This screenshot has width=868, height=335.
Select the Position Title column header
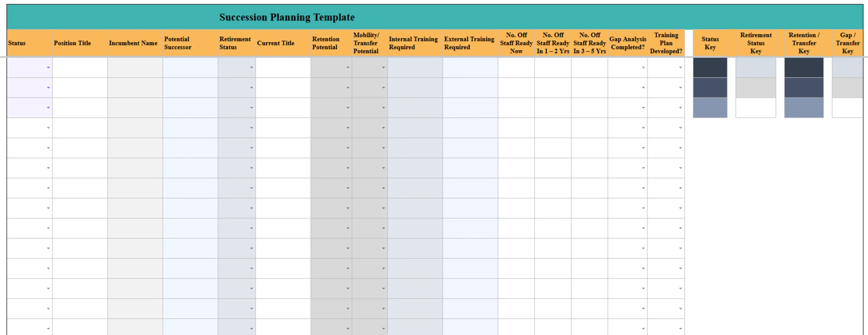tap(80, 43)
